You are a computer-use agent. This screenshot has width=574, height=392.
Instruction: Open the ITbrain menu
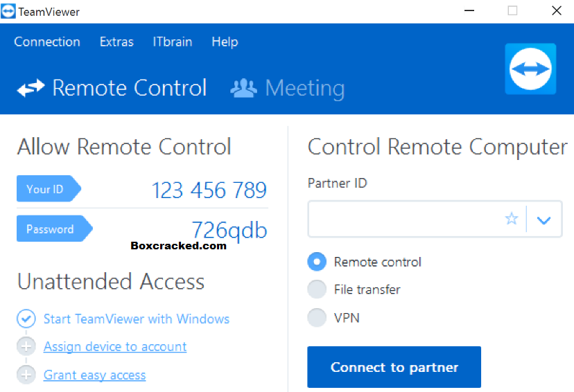pos(172,42)
